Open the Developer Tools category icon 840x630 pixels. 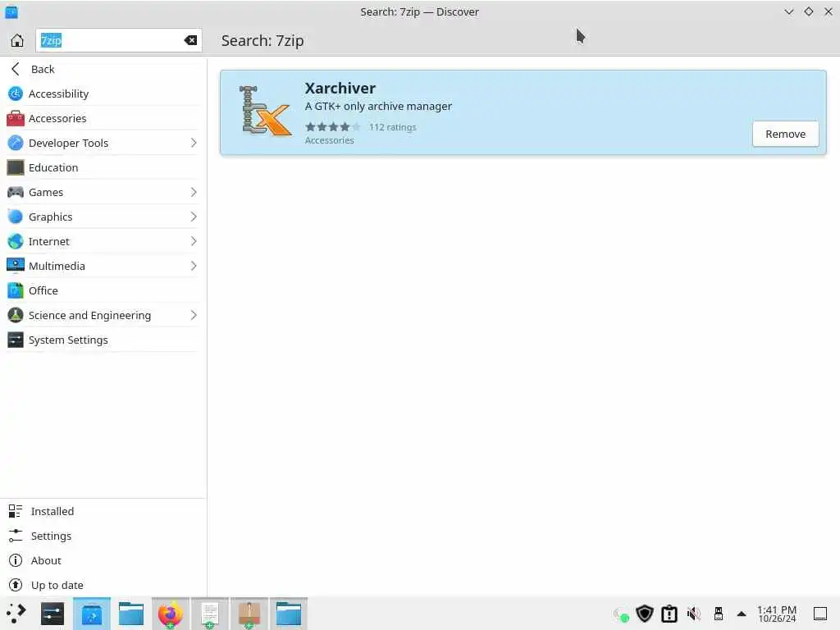coord(16,143)
